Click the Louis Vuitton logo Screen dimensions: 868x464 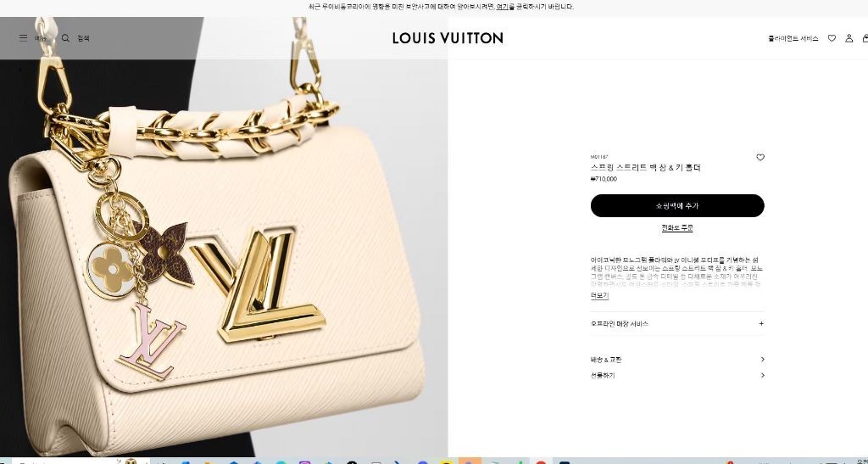click(x=448, y=38)
